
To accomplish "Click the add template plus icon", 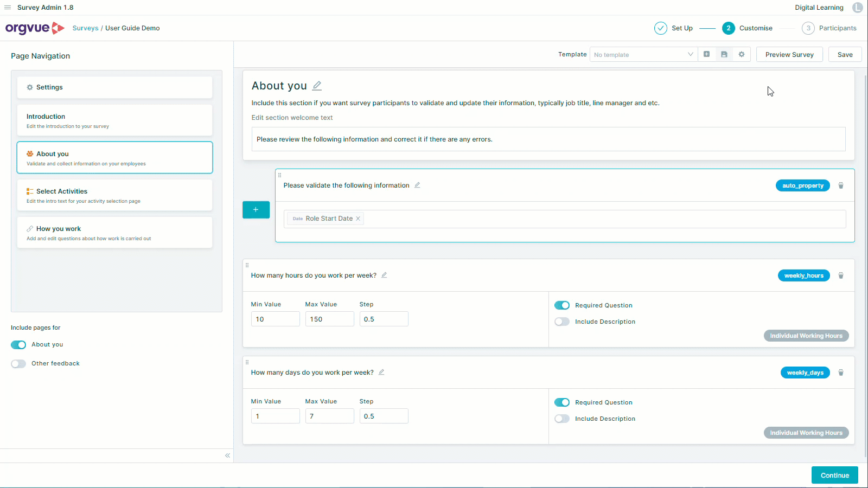I will pyautogui.click(x=706, y=54).
